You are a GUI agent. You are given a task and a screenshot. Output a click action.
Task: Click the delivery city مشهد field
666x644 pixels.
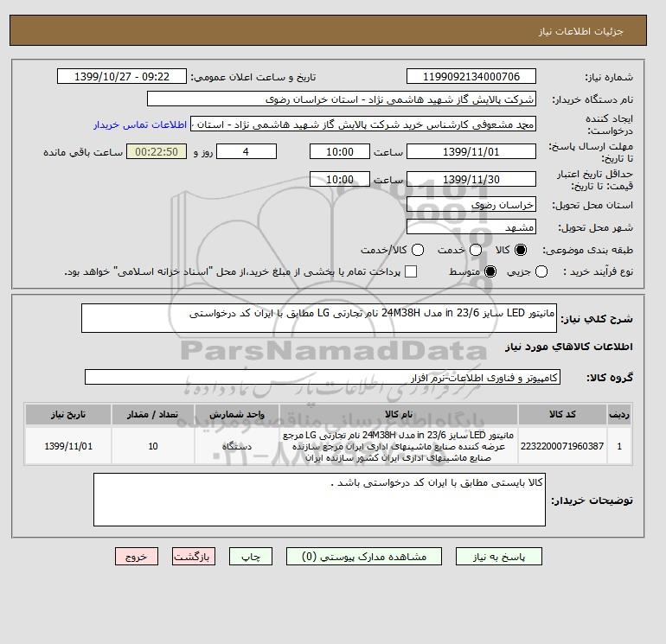(x=471, y=226)
